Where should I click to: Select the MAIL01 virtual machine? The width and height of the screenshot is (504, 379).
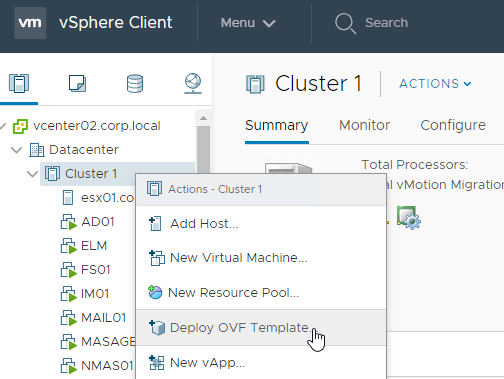click(x=104, y=318)
